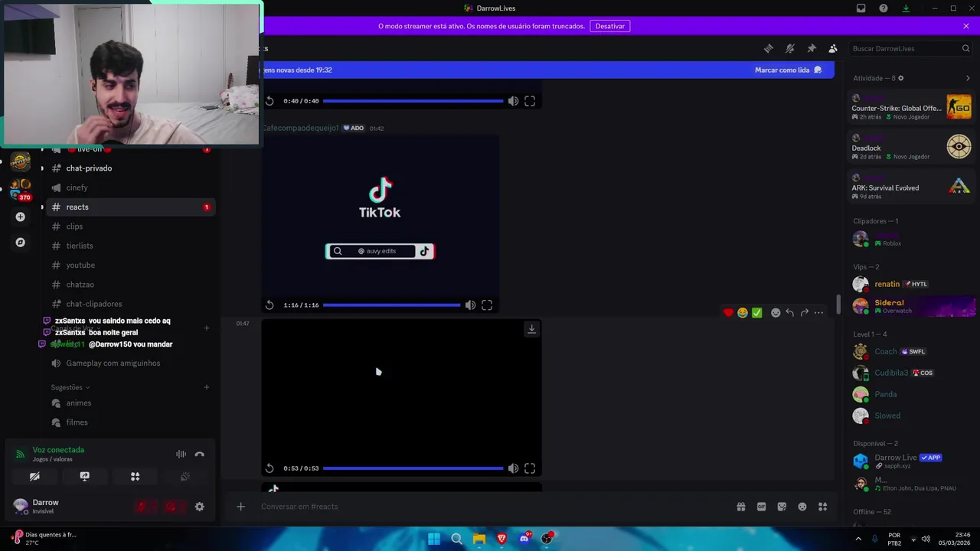Select the reacts channel
Viewport: 980px width, 551px height.
point(130,207)
